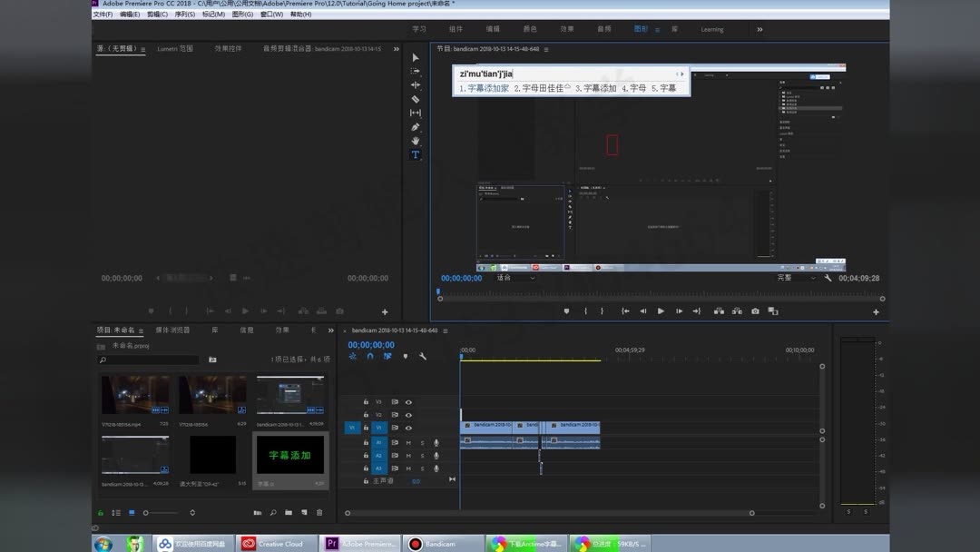
Task: Open the 适合 zoom level dropdown
Action: coord(515,278)
